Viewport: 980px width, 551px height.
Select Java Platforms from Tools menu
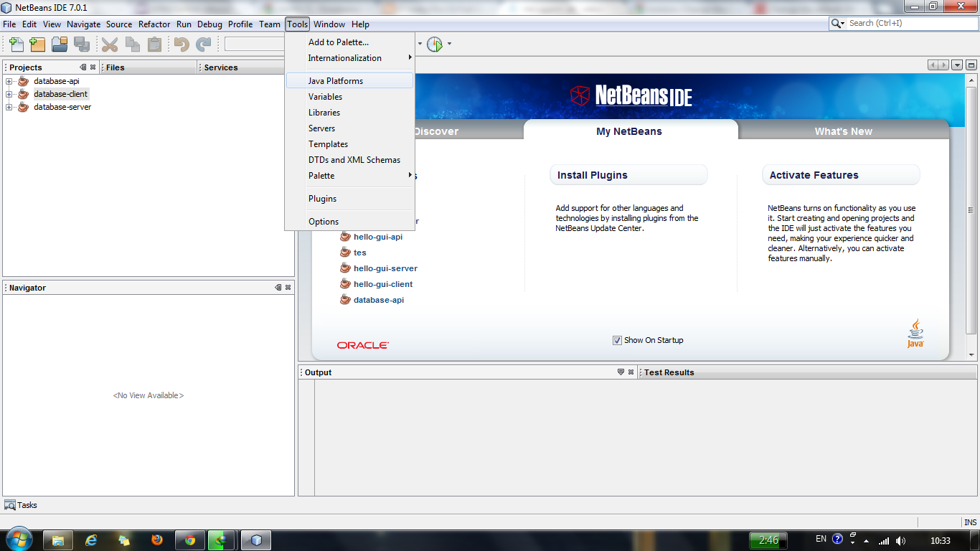tap(337, 80)
